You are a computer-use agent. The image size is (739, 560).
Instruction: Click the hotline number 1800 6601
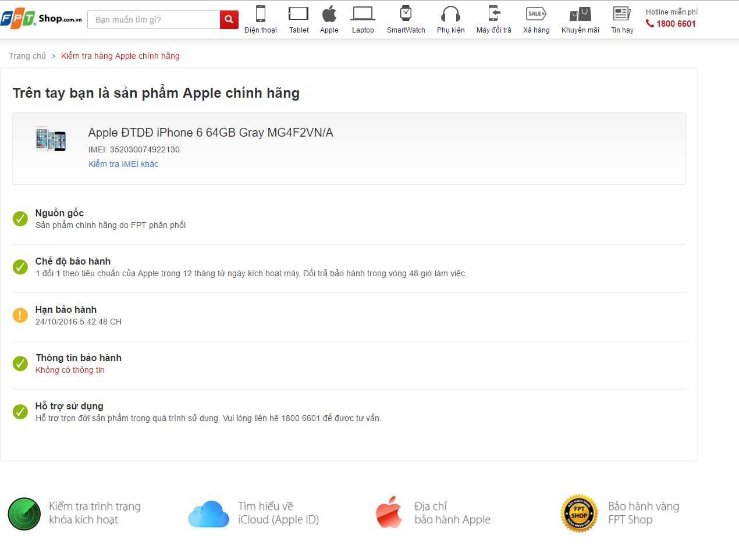676,24
